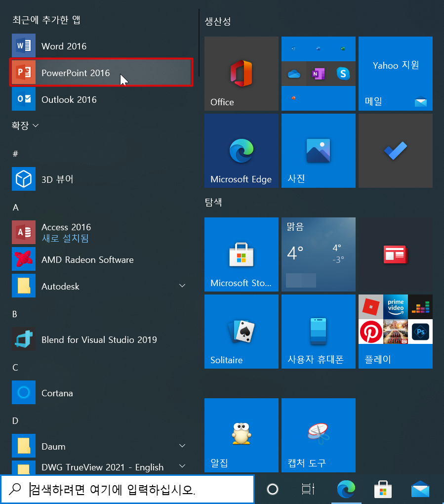Viewport: 444px width, 504px height.
Task: Open Microsoft Store from the taskbar
Action: pos(383,489)
